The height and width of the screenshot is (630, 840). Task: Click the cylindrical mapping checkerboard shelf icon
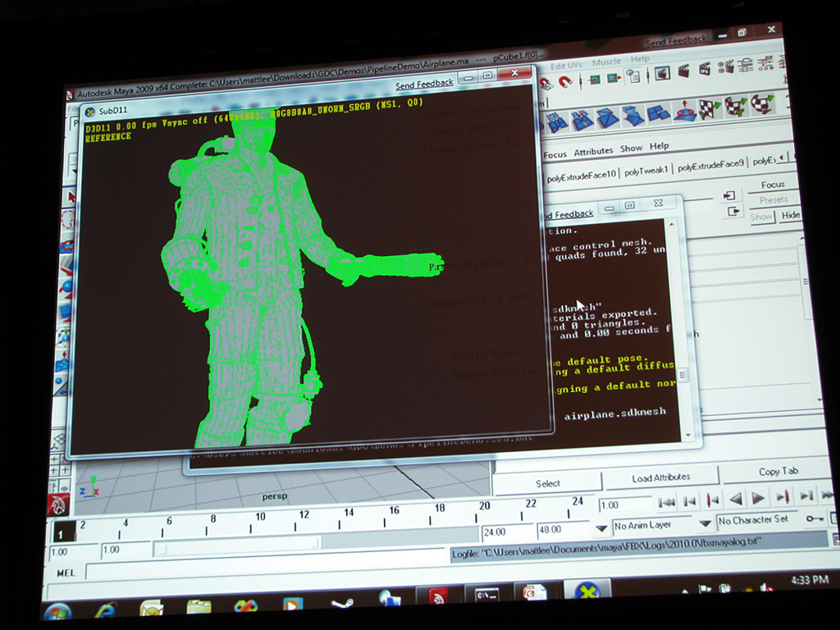[x=736, y=106]
